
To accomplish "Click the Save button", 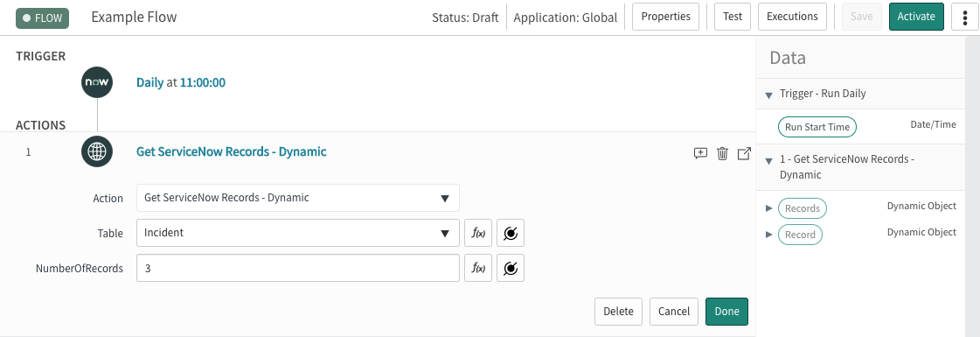I will (861, 17).
